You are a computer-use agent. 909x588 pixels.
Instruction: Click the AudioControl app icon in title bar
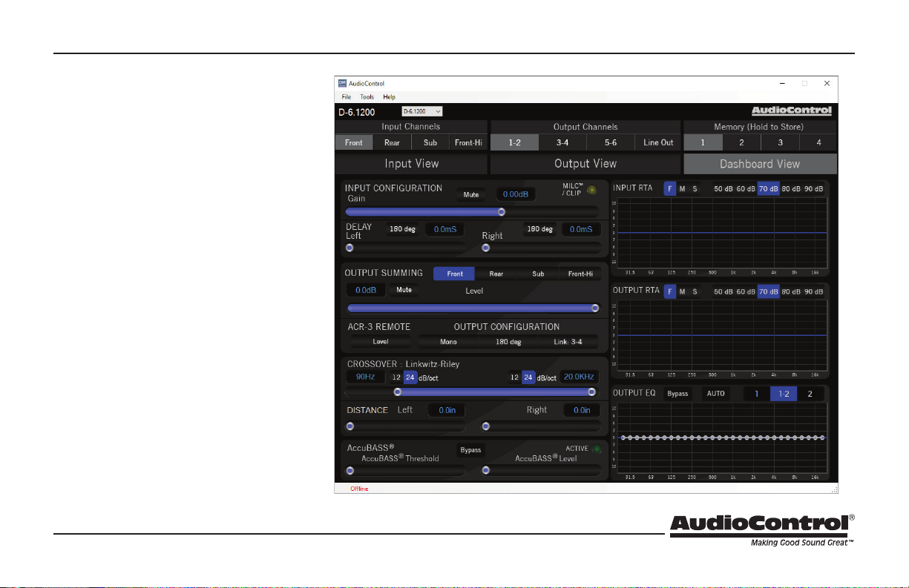tap(342, 84)
